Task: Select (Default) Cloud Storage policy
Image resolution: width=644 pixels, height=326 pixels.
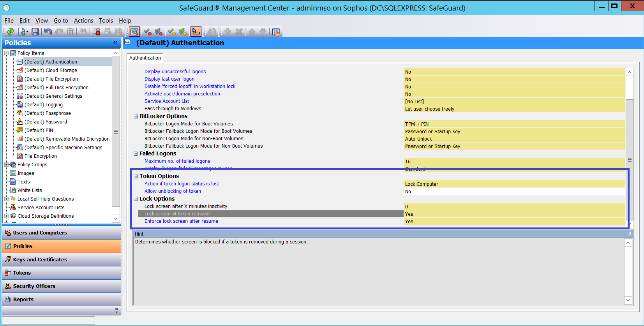Action: click(51, 70)
